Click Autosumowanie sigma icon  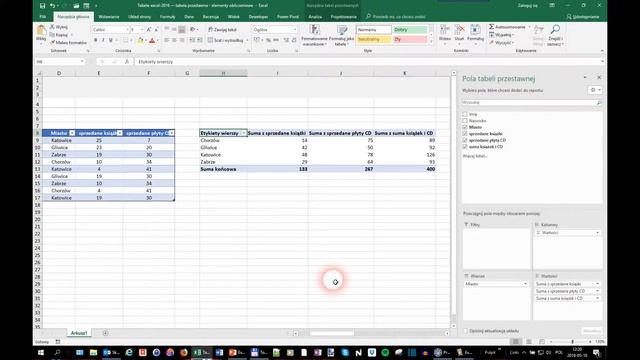point(492,27)
